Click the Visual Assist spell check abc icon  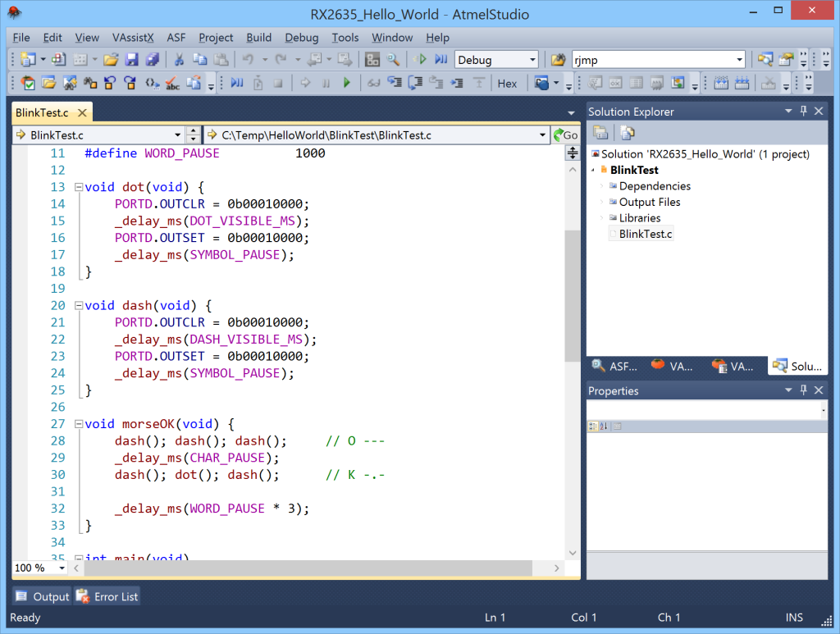point(172,83)
